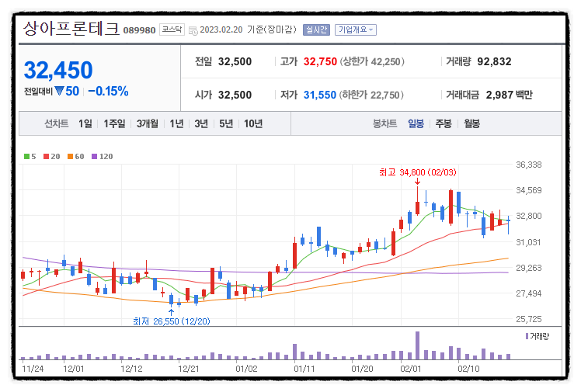This screenshot has width=581, height=392.
Task: Switch to 일봉 daily candle chart
Action: (x=416, y=123)
